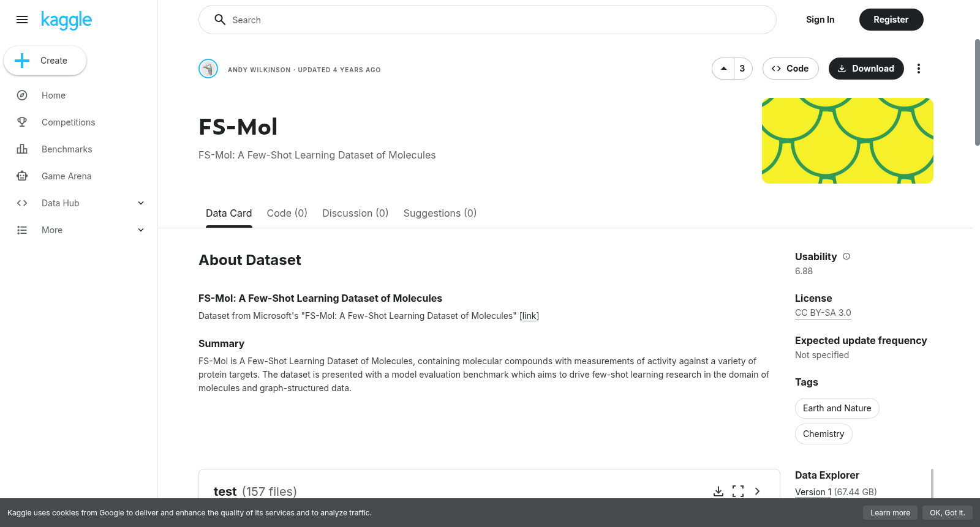The width and height of the screenshot is (980, 527).
Task: Open the hamburger navigation menu
Action: (22, 20)
